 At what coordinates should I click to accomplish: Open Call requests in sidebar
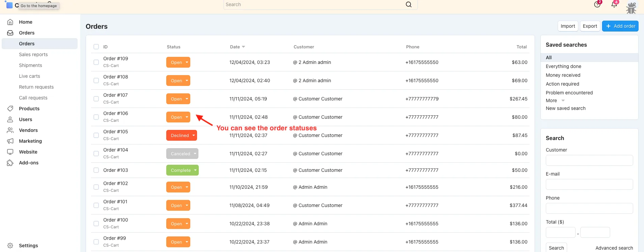[33, 98]
